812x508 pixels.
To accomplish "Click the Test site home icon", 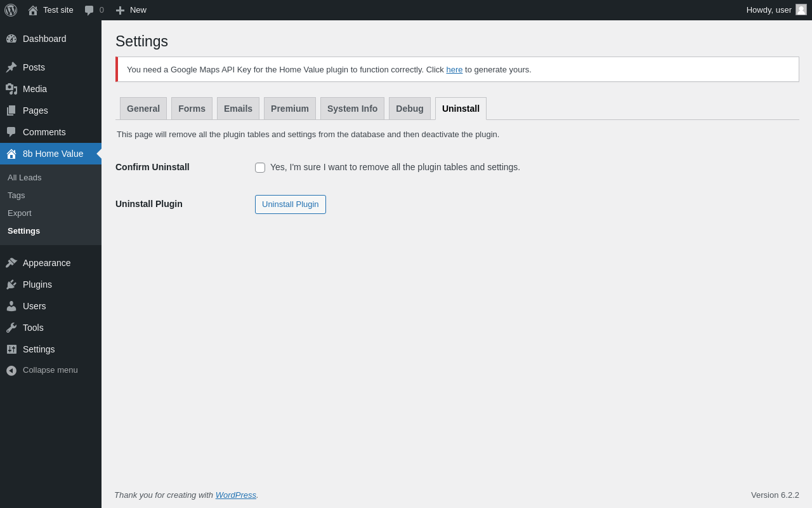I will click(33, 10).
